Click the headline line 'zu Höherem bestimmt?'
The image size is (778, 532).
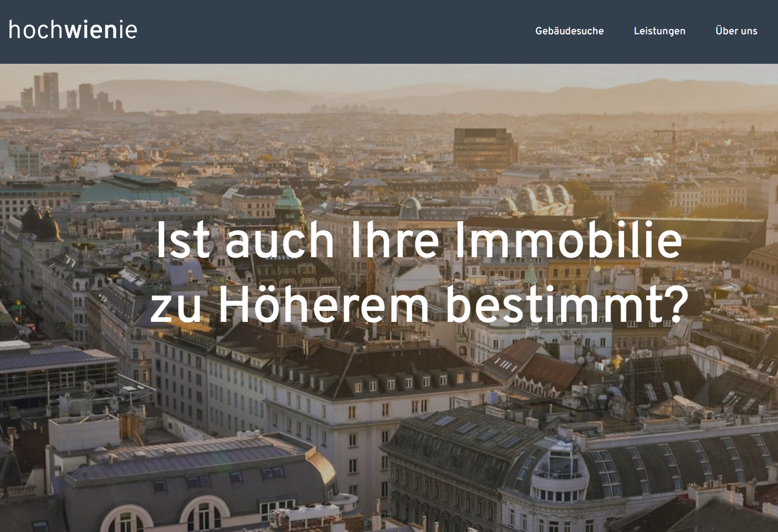[x=419, y=305]
